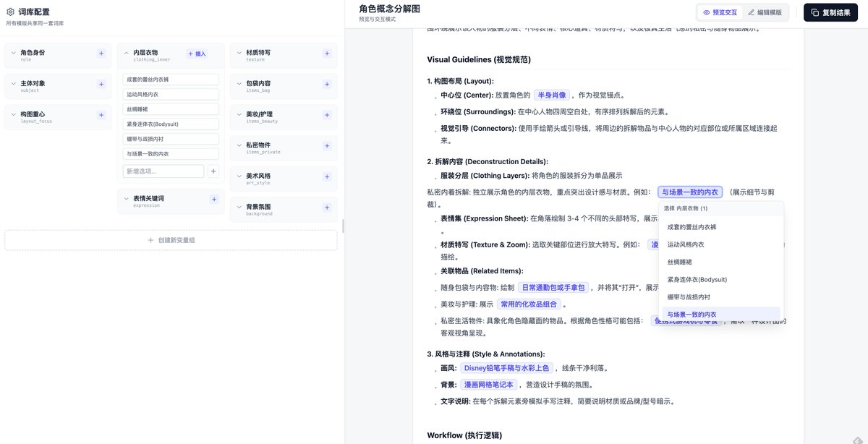Click the 复制结果 button

pyautogui.click(x=830, y=12)
